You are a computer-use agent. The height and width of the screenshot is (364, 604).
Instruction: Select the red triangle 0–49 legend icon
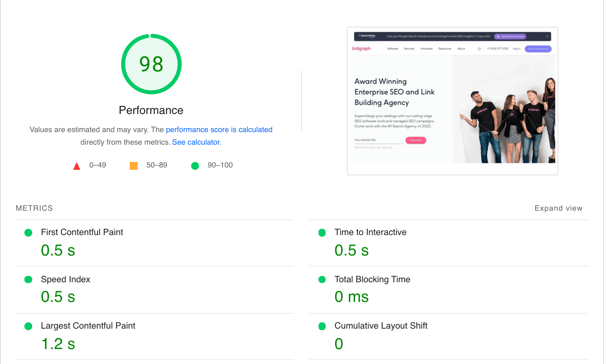point(77,165)
